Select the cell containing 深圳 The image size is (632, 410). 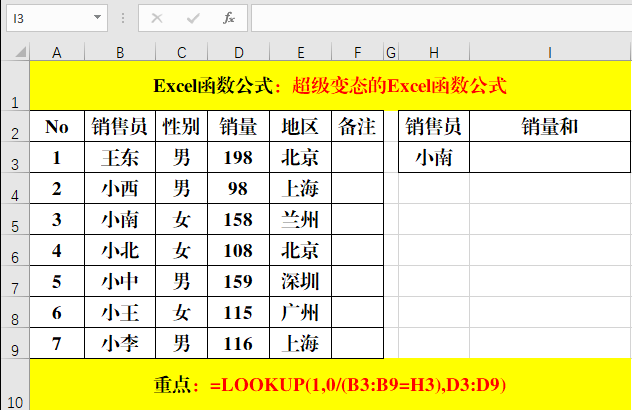(301, 281)
